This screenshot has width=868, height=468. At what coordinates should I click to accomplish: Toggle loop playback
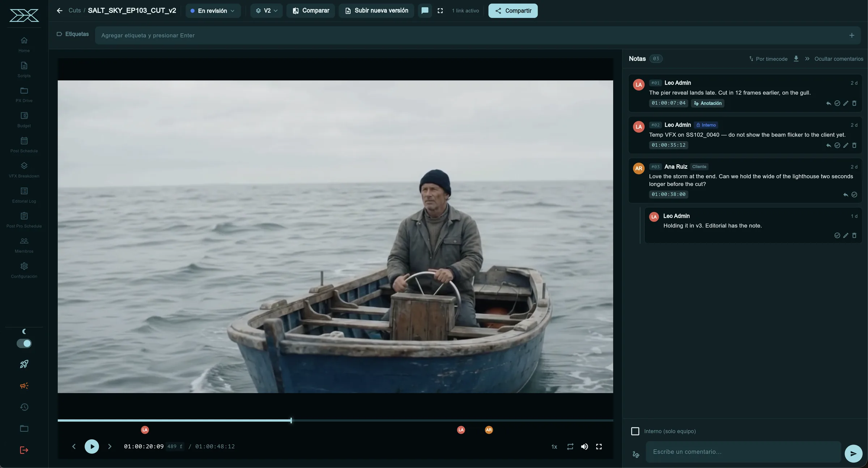click(570, 447)
